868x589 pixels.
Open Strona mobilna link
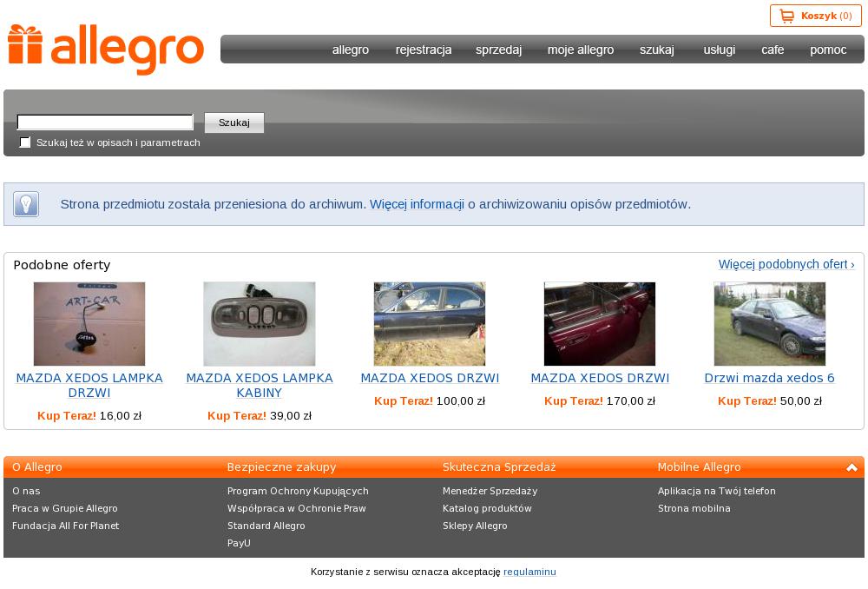tap(694, 508)
